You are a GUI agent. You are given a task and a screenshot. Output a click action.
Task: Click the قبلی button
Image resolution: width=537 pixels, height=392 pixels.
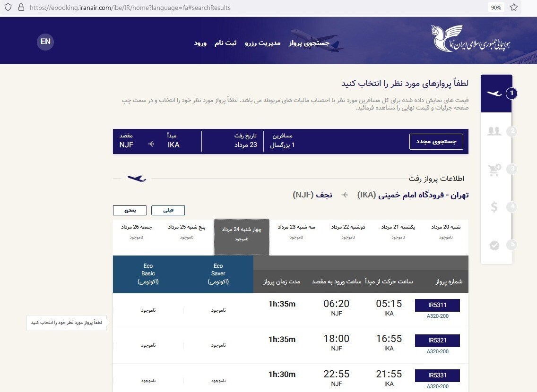[x=168, y=210]
